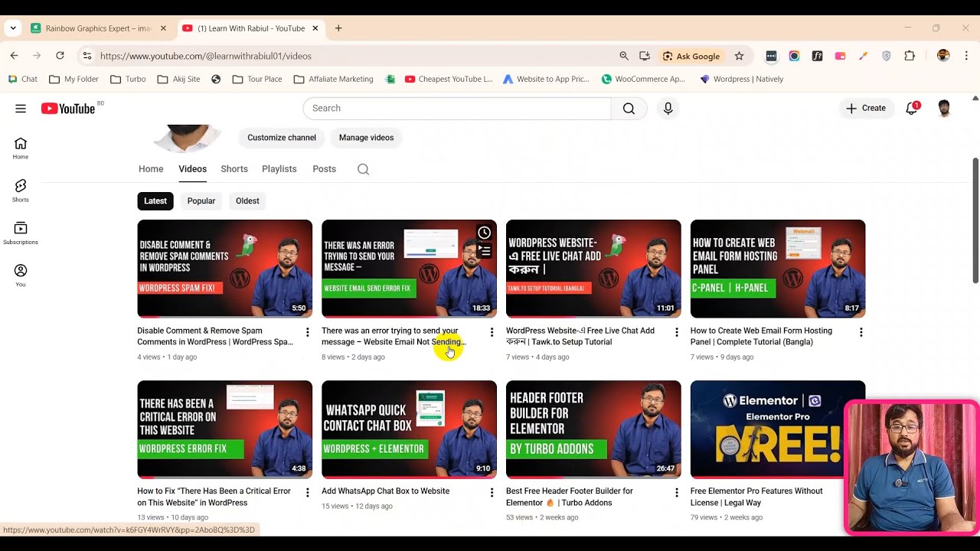Open Website to App Pric... bookmark
Screen dimensions: 980x551
tap(546, 79)
